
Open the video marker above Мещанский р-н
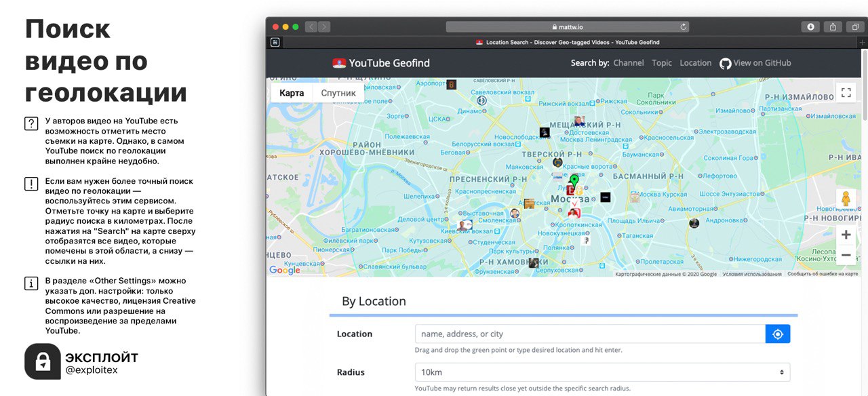coord(579,121)
